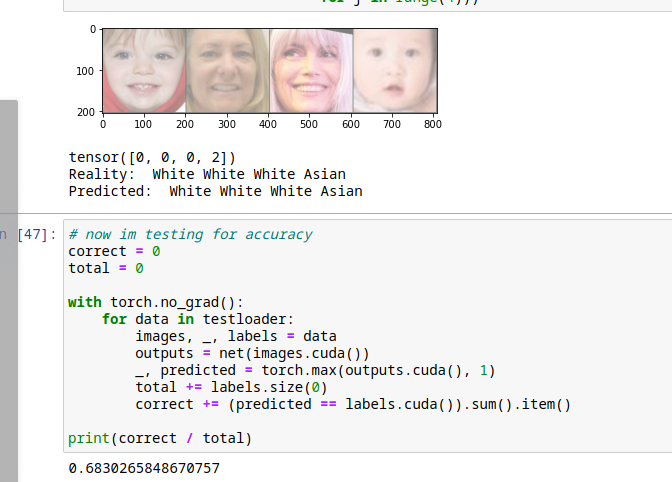672x482 pixels.
Task: Click the 'outputs = net(images.cuda())' line
Action: point(252,353)
